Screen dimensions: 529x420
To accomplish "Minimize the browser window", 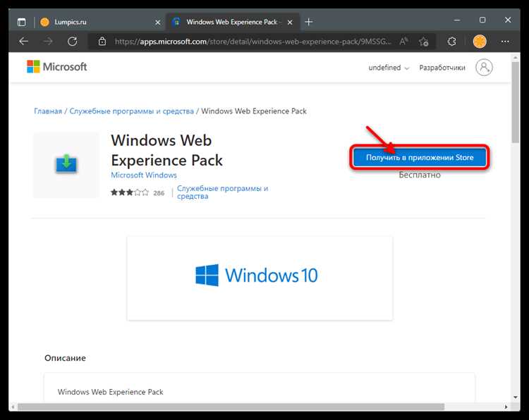I will tap(457, 20).
